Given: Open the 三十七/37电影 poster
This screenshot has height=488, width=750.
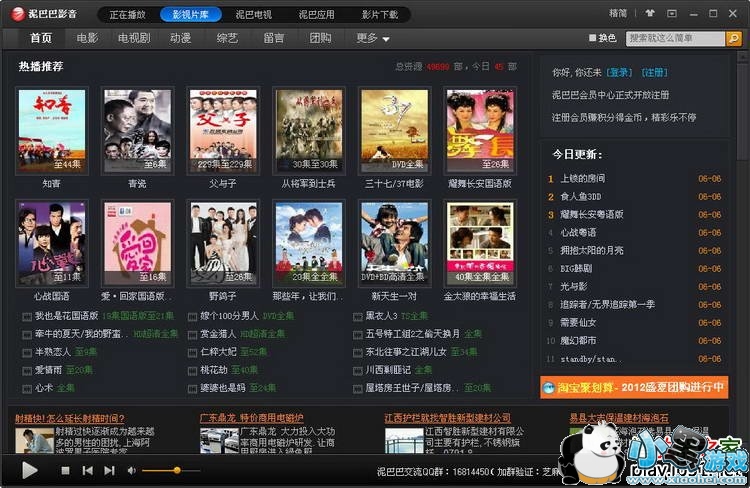Looking at the screenshot, I should point(395,131).
